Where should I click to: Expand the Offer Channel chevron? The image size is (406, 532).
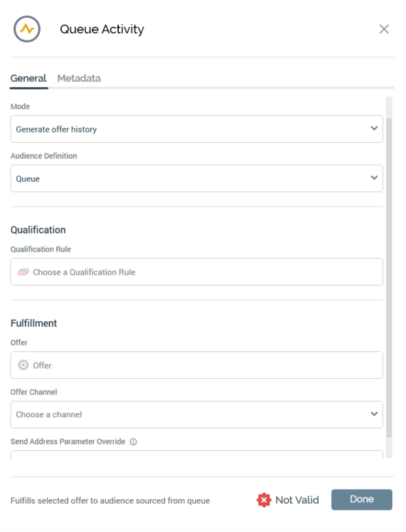(374, 414)
